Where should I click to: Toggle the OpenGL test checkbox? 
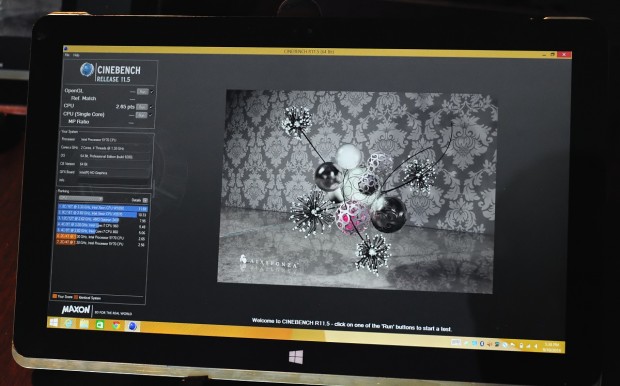152,92
